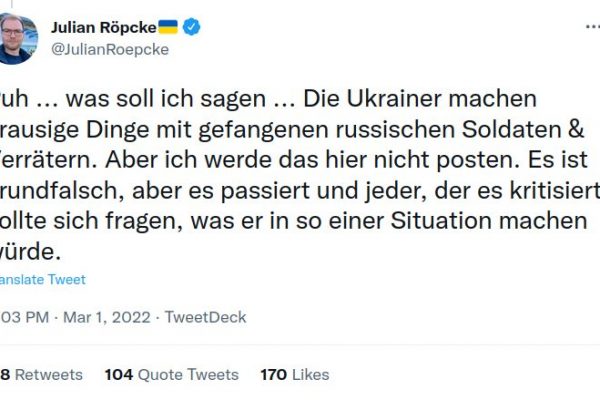This screenshot has height=400, width=600.
Task: Translate the tweet via Translate Tweet
Action: pyautogui.click(x=42, y=280)
